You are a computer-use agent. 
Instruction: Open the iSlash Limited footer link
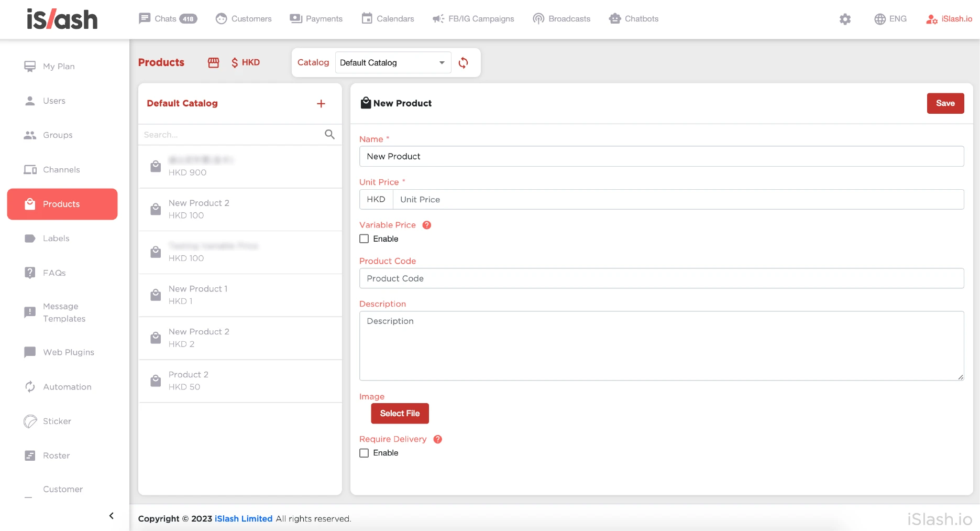(x=243, y=518)
